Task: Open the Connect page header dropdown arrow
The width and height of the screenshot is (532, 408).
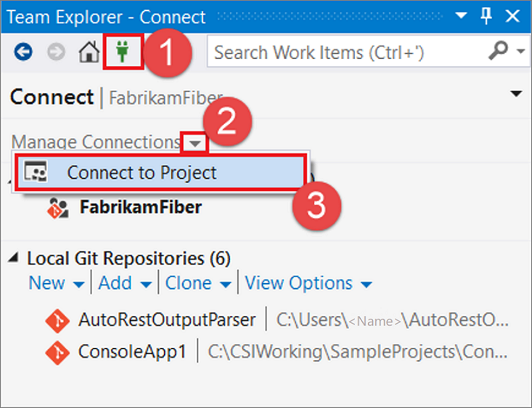Action: (x=516, y=94)
